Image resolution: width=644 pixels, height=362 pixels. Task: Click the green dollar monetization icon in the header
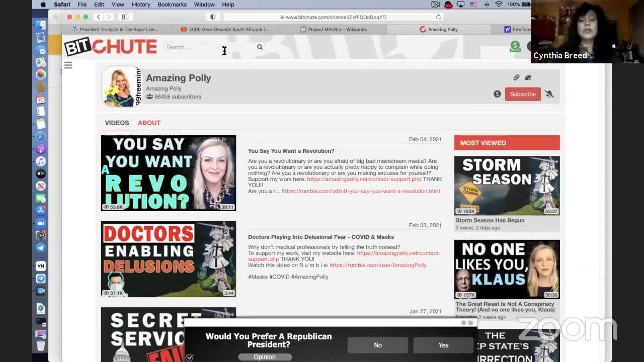click(515, 46)
